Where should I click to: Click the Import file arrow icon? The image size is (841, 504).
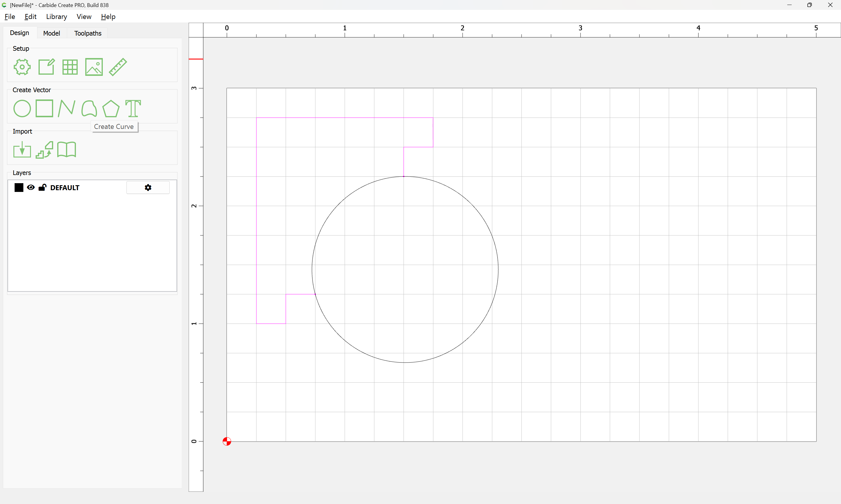pos(22,150)
